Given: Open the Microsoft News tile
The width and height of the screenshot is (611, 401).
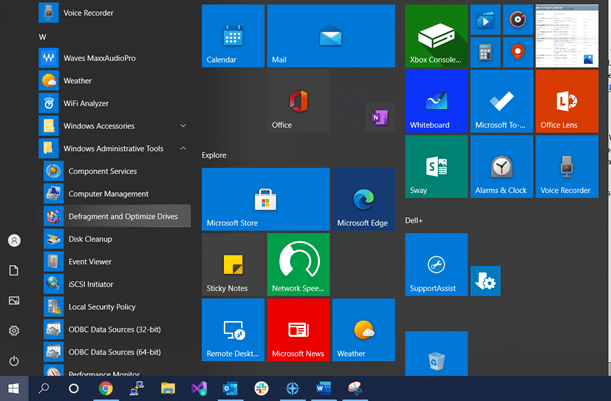Looking at the screenshot, I should point(298,330).
